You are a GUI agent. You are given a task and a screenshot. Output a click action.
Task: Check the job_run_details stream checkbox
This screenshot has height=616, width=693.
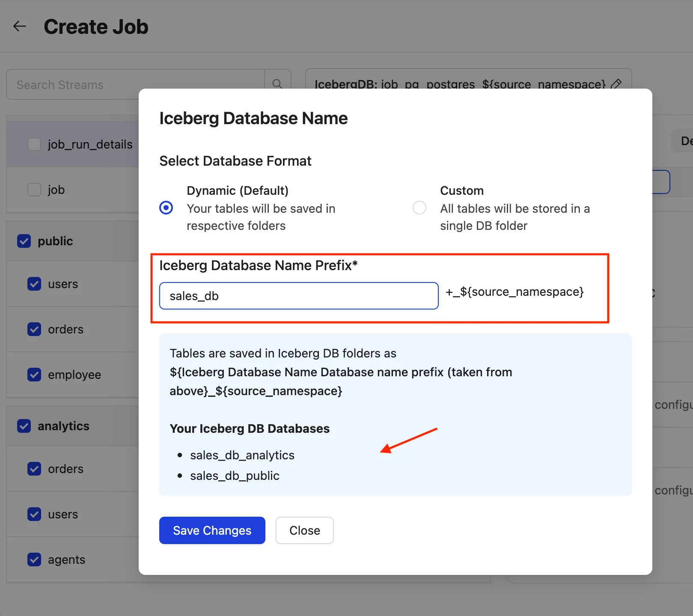coord(34,145)
